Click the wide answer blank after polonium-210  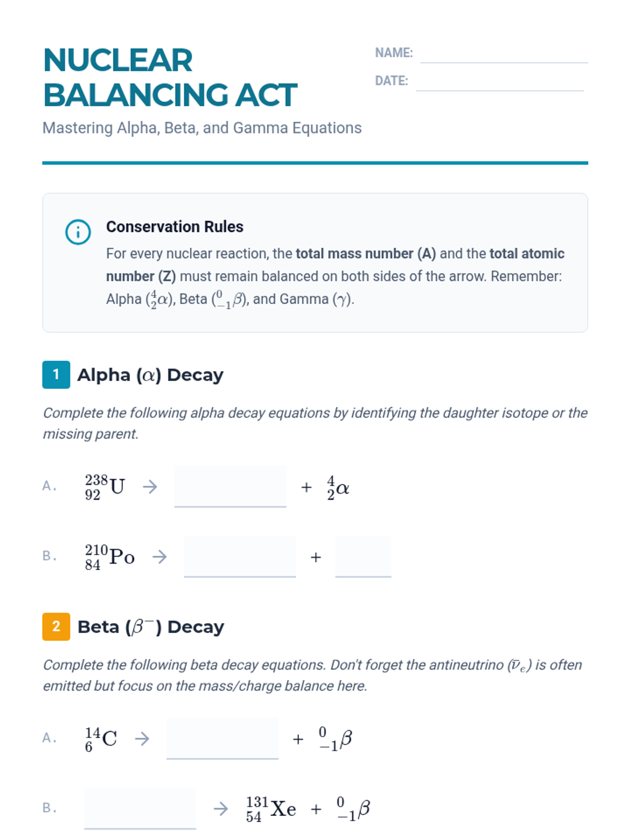pos(240,556)
